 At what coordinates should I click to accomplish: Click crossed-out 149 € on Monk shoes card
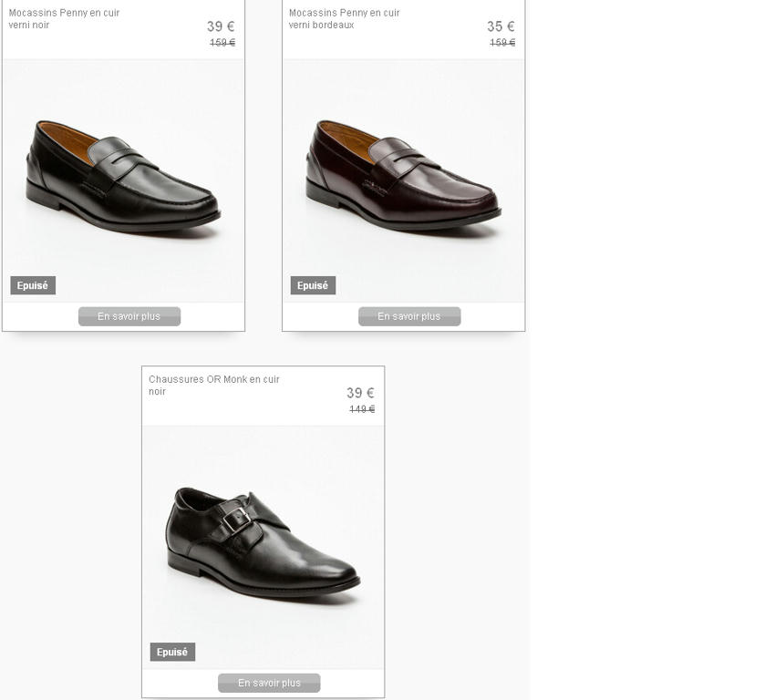[x=362, y=409]
